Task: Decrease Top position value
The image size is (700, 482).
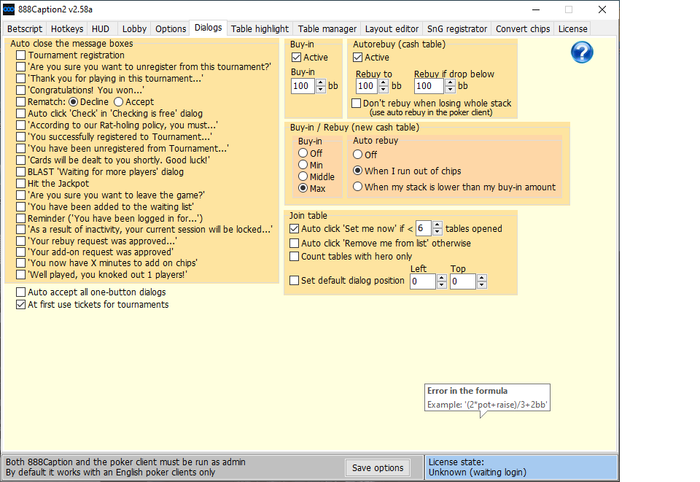Action: pyautogui.click(x=481, y=285)
